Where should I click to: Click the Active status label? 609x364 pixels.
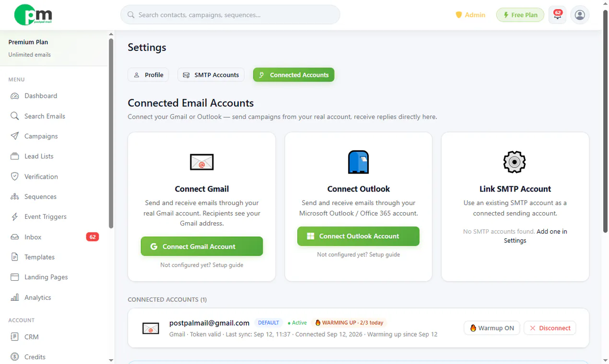point(297,323)
